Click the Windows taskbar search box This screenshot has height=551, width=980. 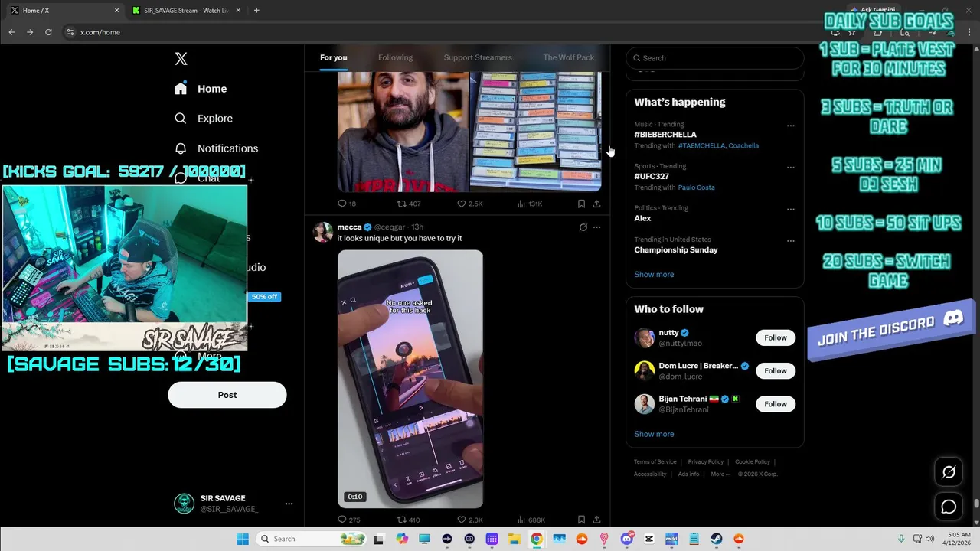coord(311,539)
